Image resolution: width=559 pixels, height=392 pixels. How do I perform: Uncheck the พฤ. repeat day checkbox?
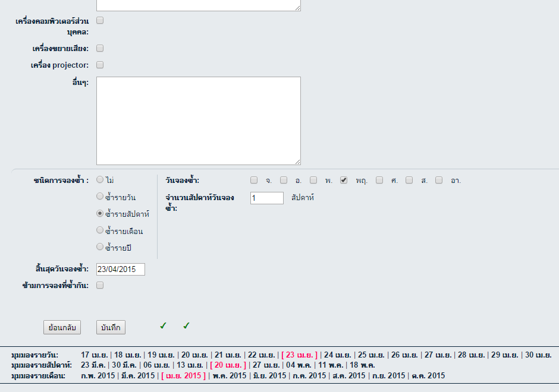click(x=344, y=180)
